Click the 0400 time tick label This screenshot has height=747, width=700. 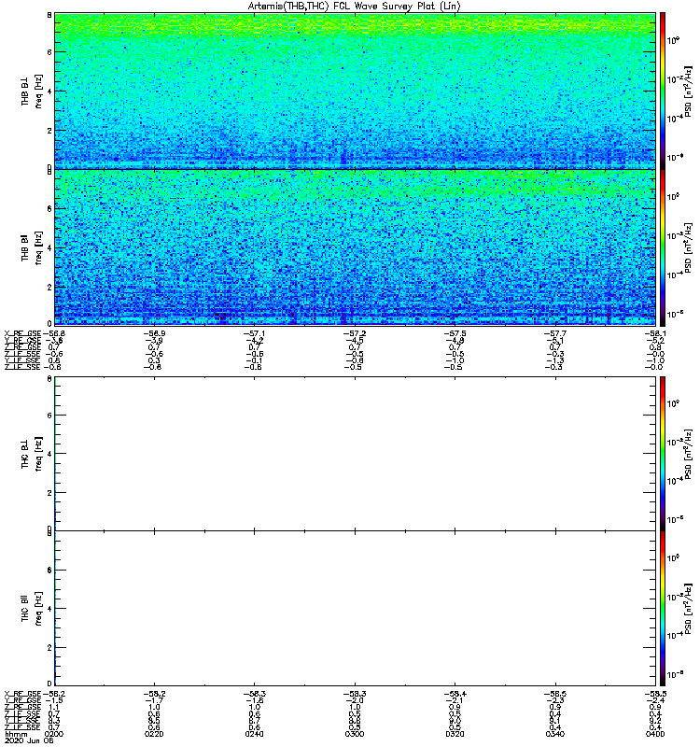[x=655, y=734]
